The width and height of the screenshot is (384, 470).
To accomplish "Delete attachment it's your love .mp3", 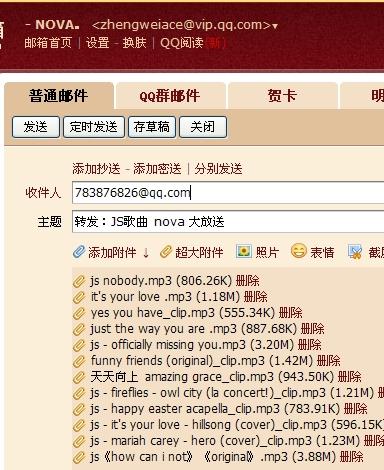I will click(x=256, y=297).
